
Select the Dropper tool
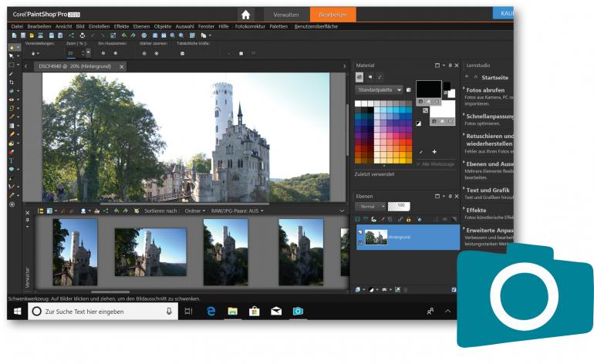click(x=12, y=73)
